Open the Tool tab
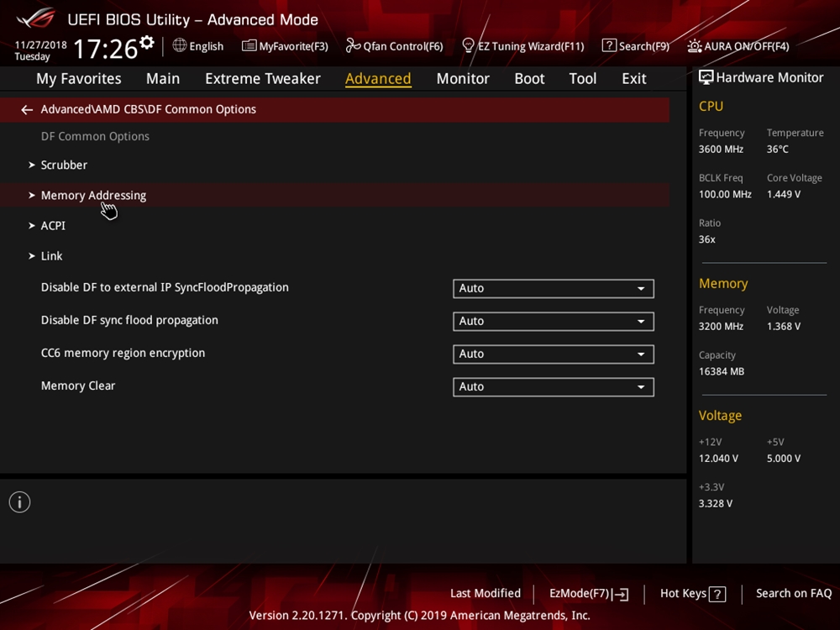 tap(582, 79)
